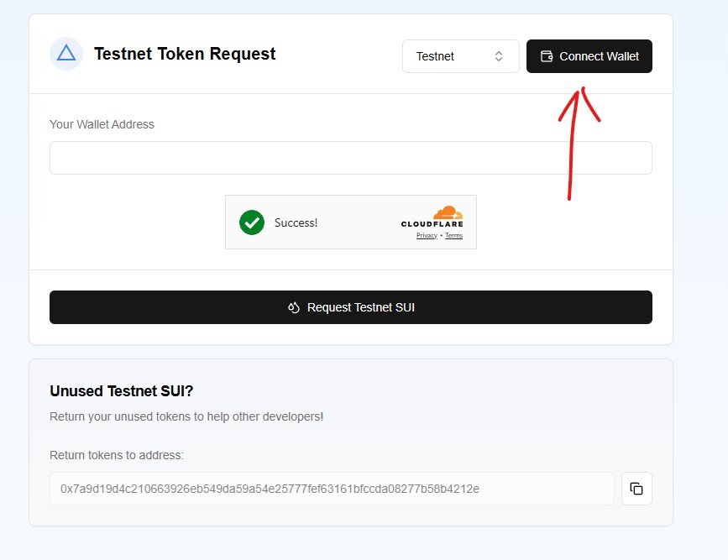This screenshot has height=560, width=728.
Task: Select the return tokens address text field
Action: [332, 489]
